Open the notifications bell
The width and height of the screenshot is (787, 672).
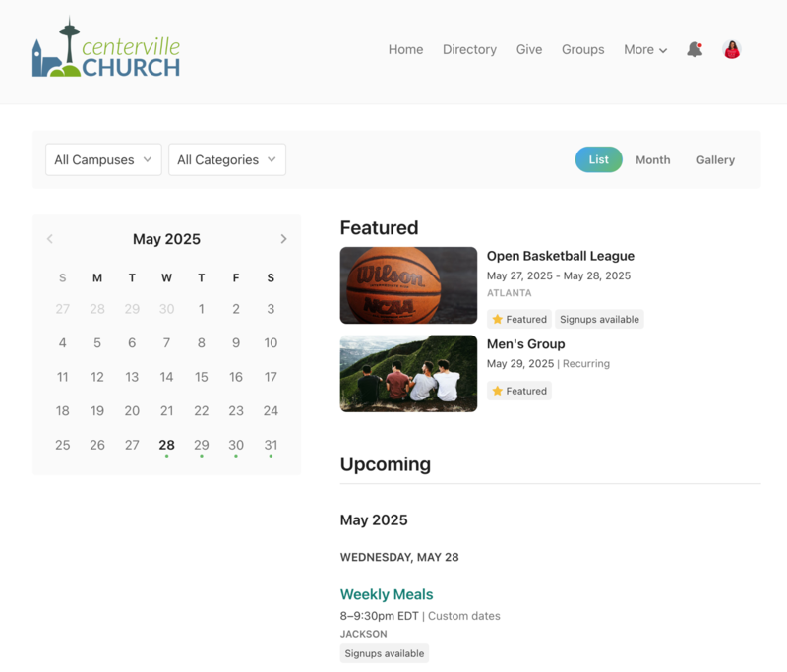[695, 49]
